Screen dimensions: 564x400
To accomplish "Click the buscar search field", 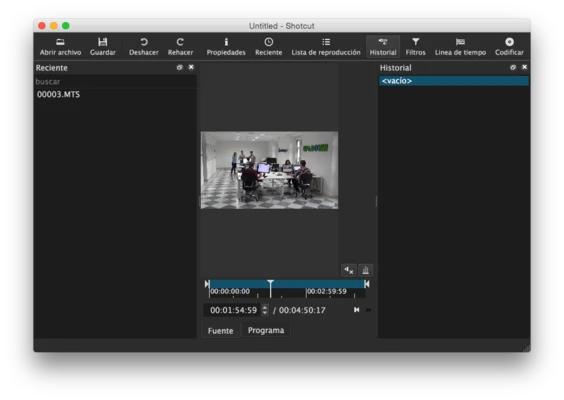I will (x=115, y=82).
